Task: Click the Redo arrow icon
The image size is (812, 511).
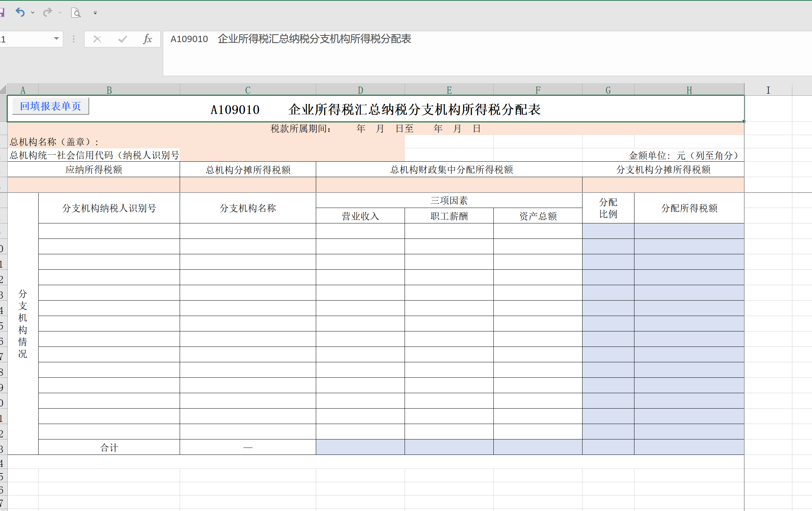Action: [x=47, y=13]
